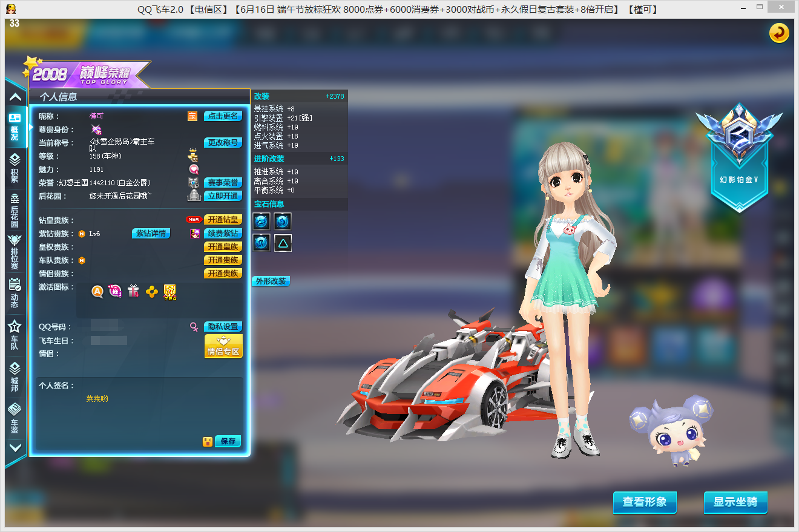
Task: Click the 进阶改装 +133 header
Action: [x=299, y=159]
